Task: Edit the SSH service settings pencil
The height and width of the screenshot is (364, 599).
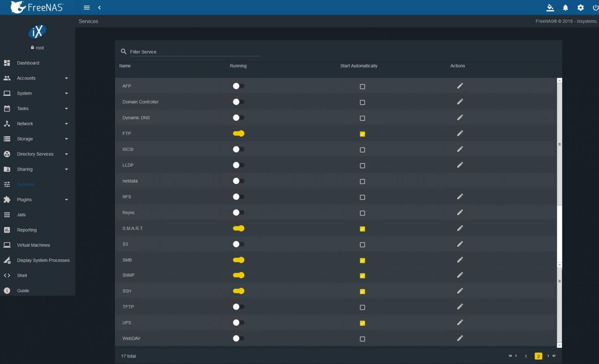Action: click(460, 291)
